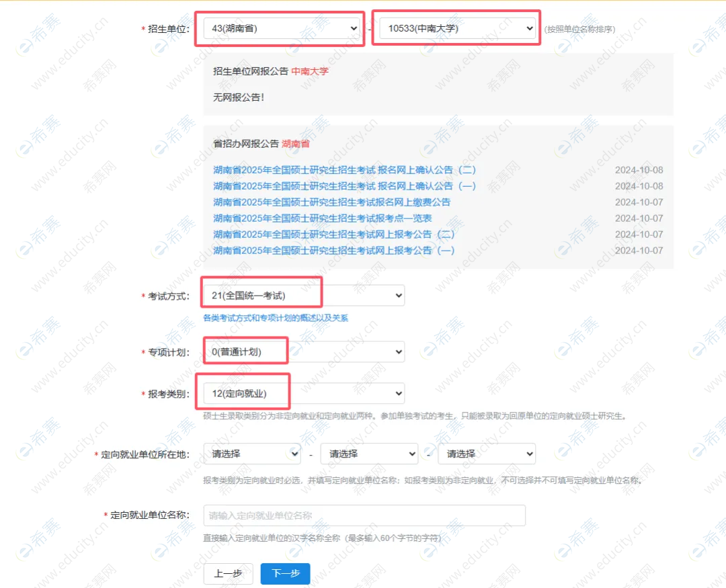Expand the 考试方式 dropdown
The width and height of the screenshot is (726, 588).
point(304,295)
